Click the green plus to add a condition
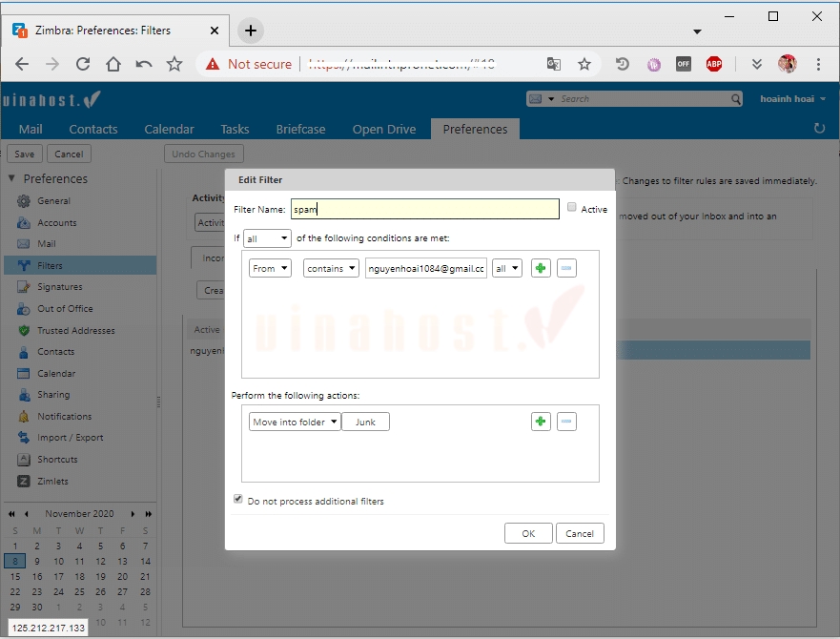 coord(541,268)
